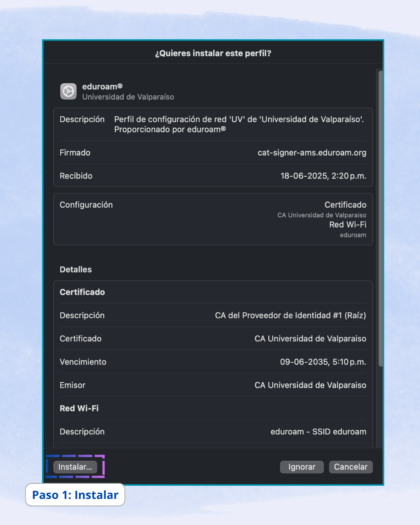420x525 pixels.
Task: Click the "Recibido" label
Action: 76,176
